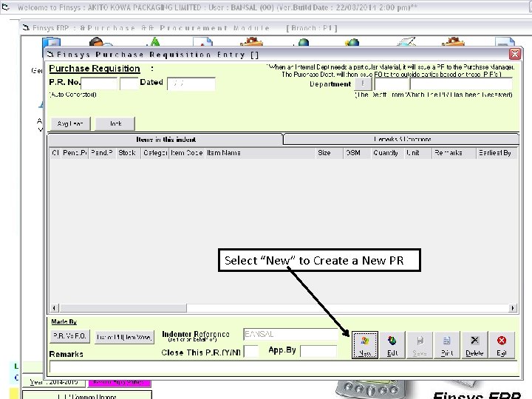Image resolution: width=532 pixels, height=399 pixels.
Task: Click the Unit column header
Action: click(x=417, y=153)
